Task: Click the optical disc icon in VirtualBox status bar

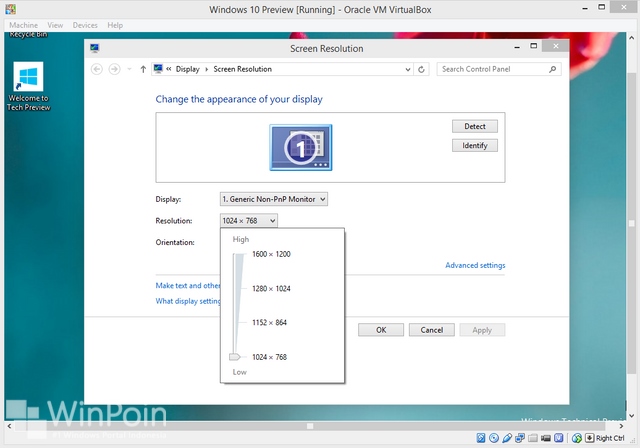Action: 494,438
